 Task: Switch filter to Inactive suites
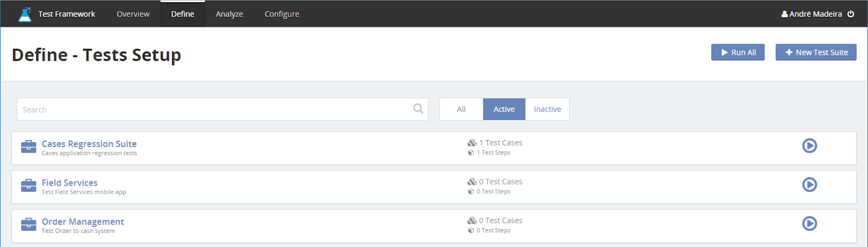pyautogui.click(x=547, y=109)
